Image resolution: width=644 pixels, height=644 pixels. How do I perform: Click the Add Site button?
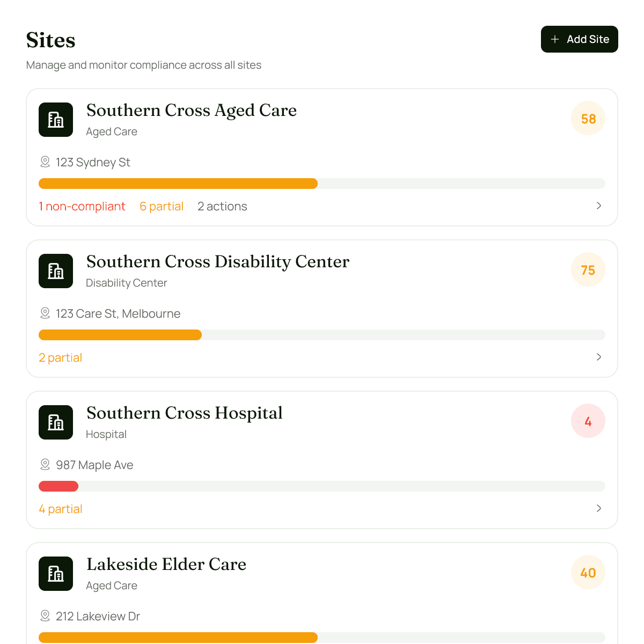point(580,39)
